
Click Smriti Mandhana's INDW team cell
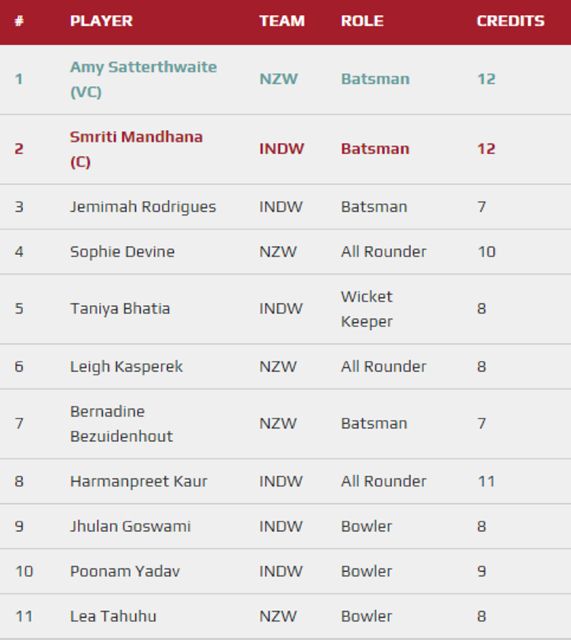point(282,149)
